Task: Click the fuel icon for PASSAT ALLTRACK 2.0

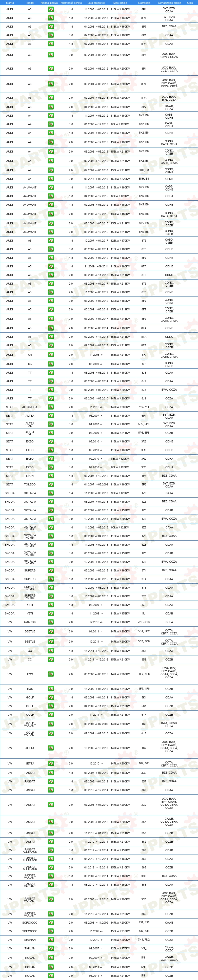Action: [51, 867]
